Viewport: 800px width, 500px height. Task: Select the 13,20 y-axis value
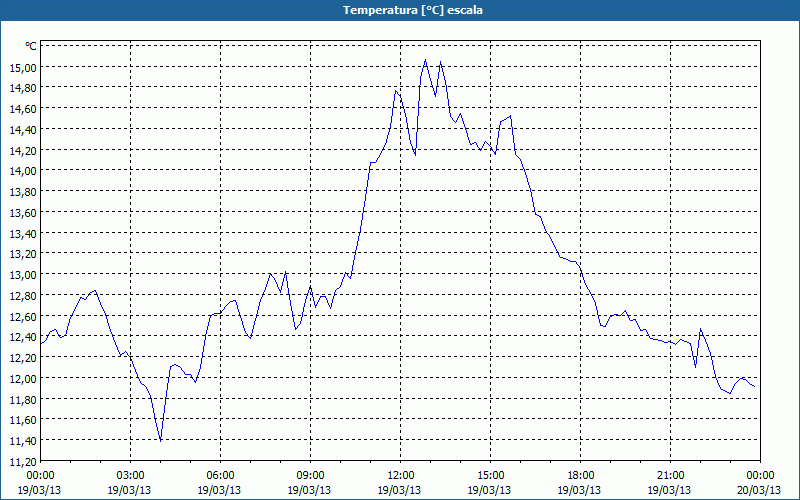tap(23, 254)
